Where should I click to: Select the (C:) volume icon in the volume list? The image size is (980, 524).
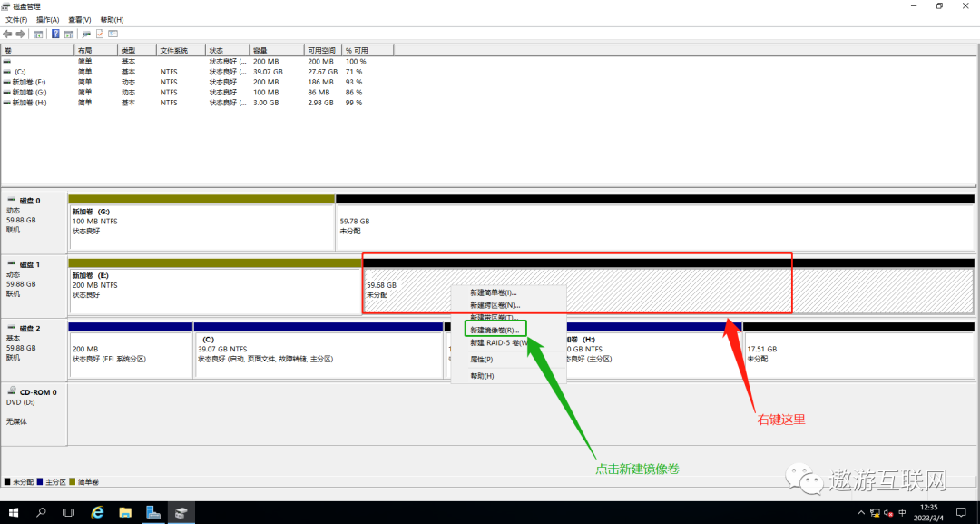click(x=7, y=72)
